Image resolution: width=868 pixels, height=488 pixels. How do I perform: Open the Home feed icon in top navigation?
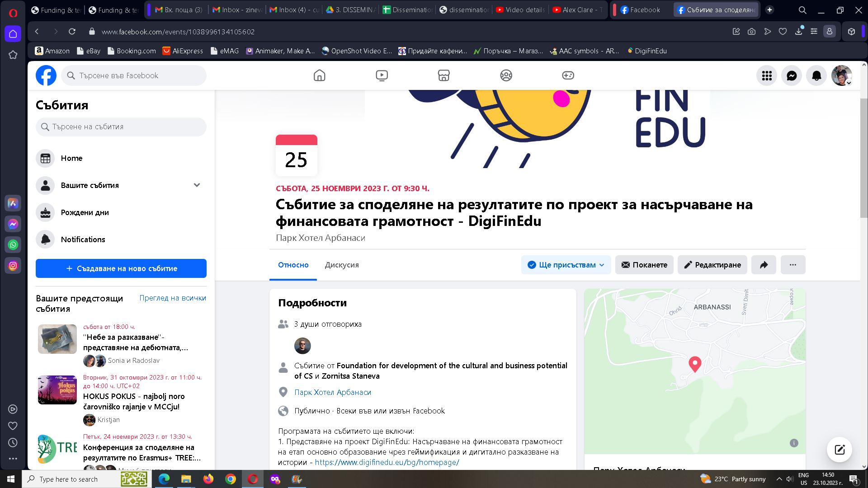click(x=320, y=75)
